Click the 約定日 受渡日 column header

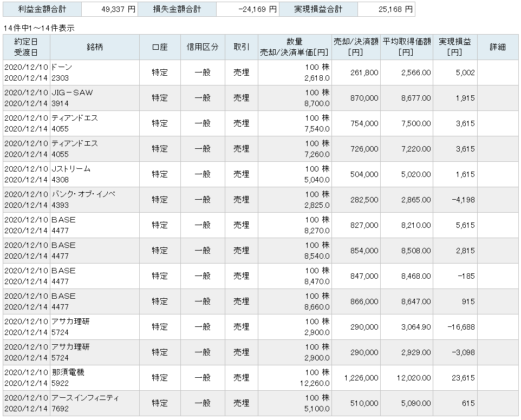[26, 47]
